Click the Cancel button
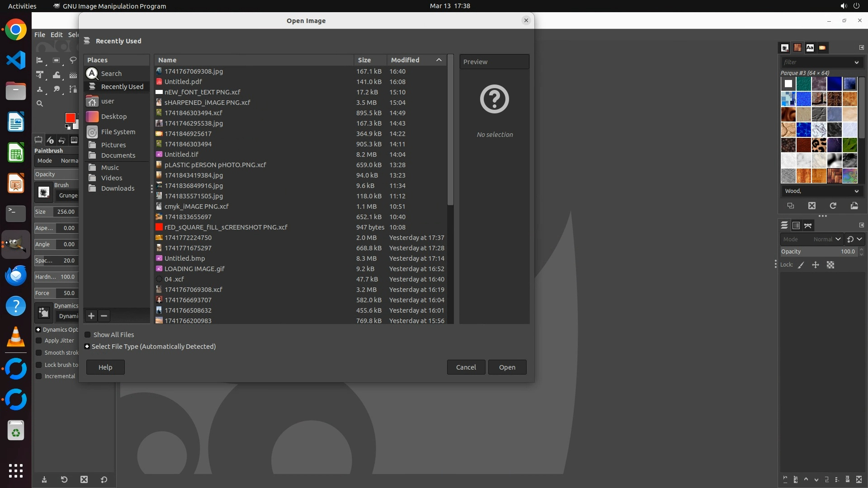This screenshot has width=868, height=488. (466, 367)
